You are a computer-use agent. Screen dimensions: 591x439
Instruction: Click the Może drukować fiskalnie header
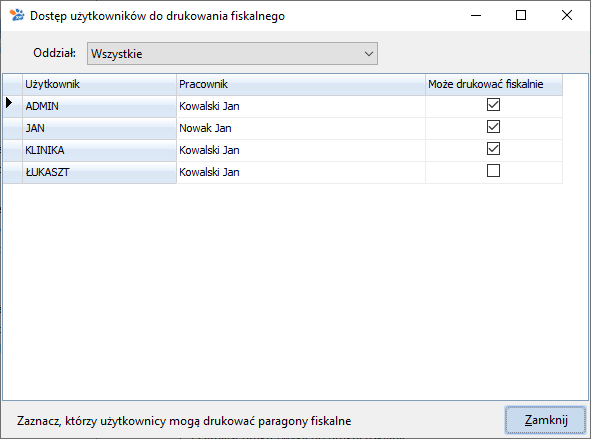coord(494,84)
